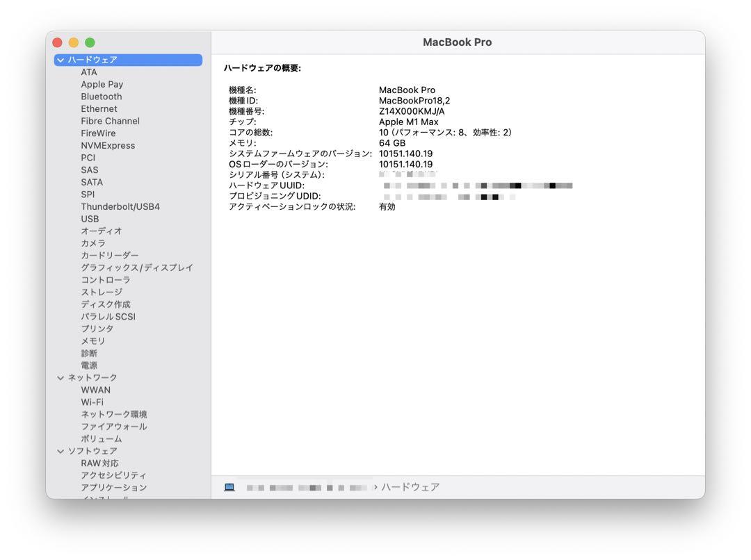Click the blurred computer name in path bar
The image size is (751, 560).
coord(307,488)
